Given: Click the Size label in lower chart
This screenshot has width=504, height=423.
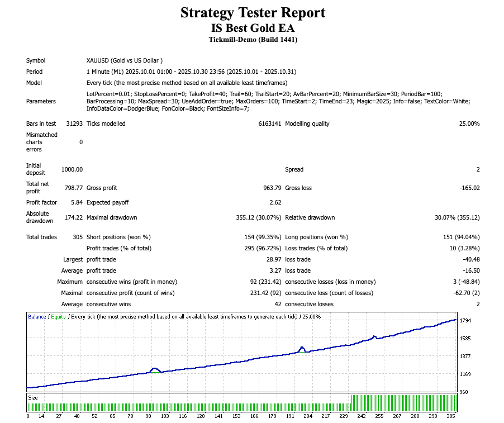Looking at the screenshot, I should (x=33, y=398).
